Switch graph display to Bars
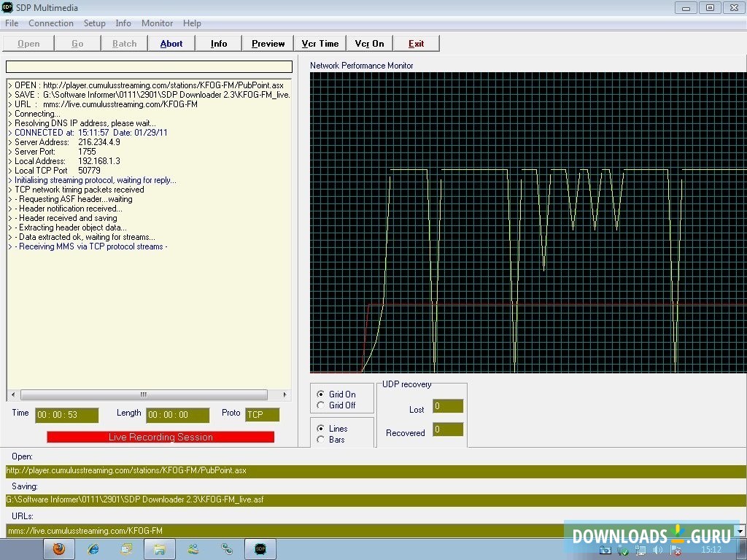Viewport: 747px width, 560px height. tap(321, 440)
